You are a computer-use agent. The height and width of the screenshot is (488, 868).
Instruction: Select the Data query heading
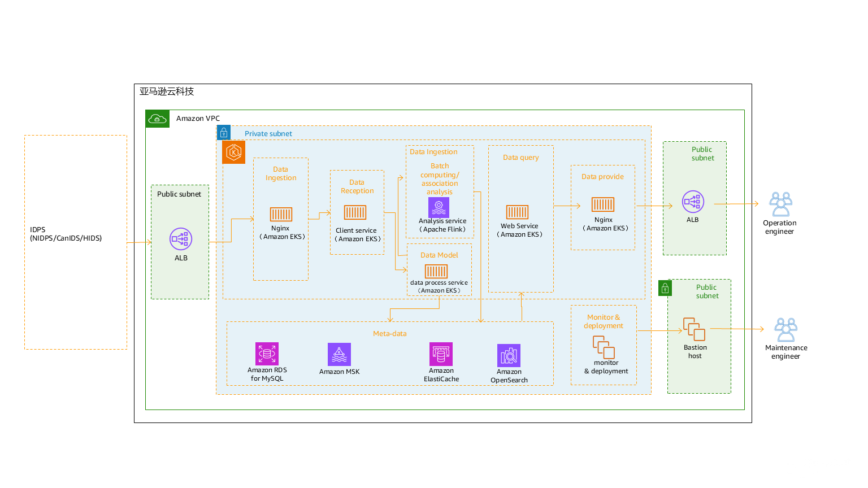[521, 158]
